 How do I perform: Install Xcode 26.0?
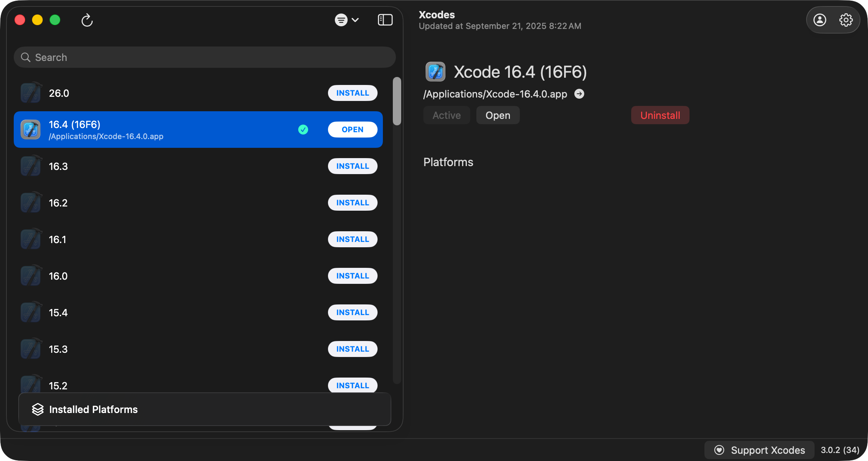(352, 93)
